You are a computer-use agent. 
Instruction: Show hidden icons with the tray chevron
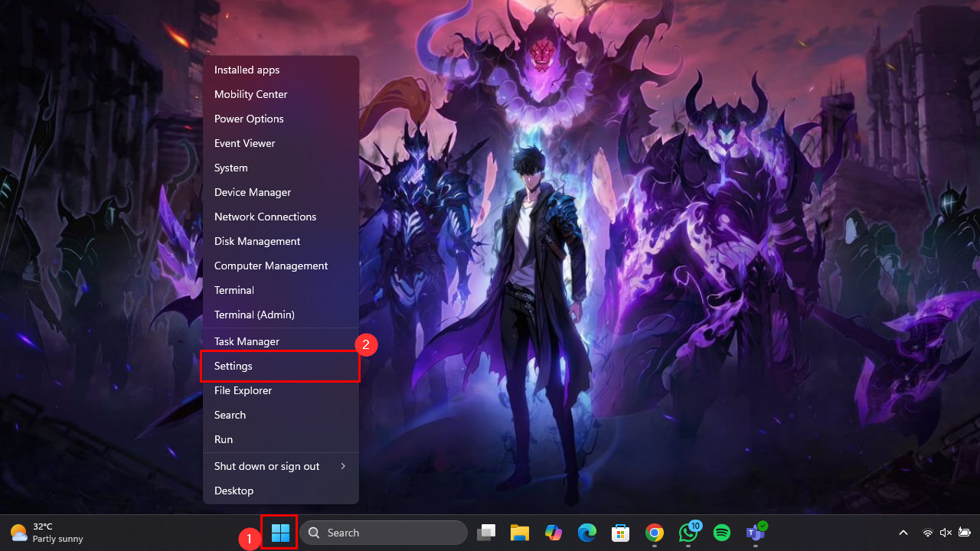point(903,533)
